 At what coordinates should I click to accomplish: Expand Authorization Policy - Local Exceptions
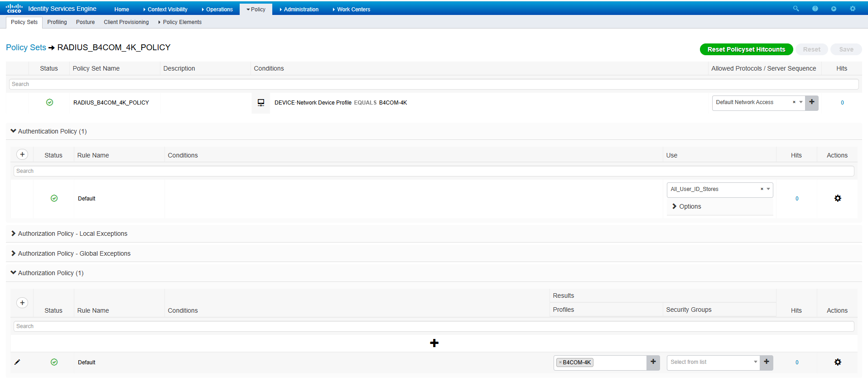point(72,234)
